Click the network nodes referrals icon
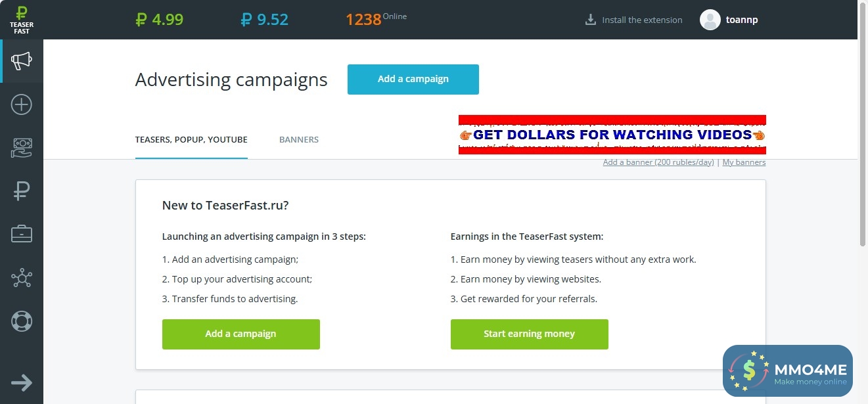 click(x=21, y=279)
